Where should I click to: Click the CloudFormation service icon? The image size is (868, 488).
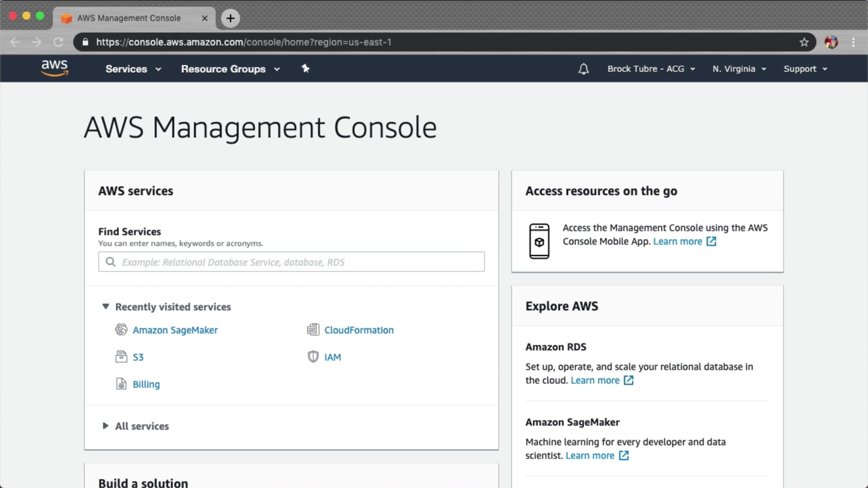(x=313, y=330)
